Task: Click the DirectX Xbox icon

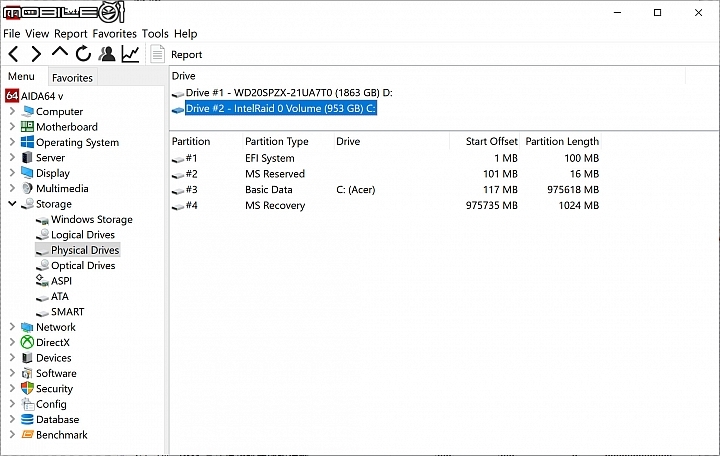Action: [28, 342]
